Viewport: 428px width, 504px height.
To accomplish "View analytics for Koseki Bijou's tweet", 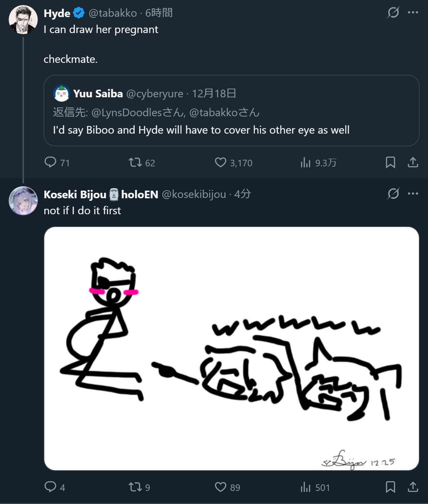I will (x=306, y=487).
